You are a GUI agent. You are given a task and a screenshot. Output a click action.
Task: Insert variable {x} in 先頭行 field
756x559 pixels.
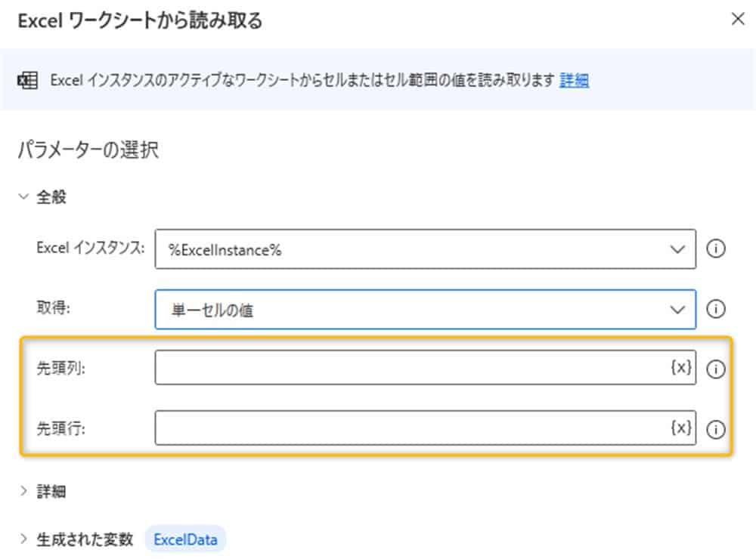point(680,428)
